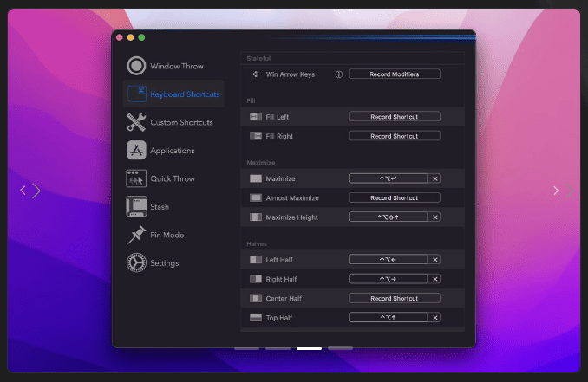
Task: Click the Win Arrow Keys move icon
Action: (x=256, y=74)
